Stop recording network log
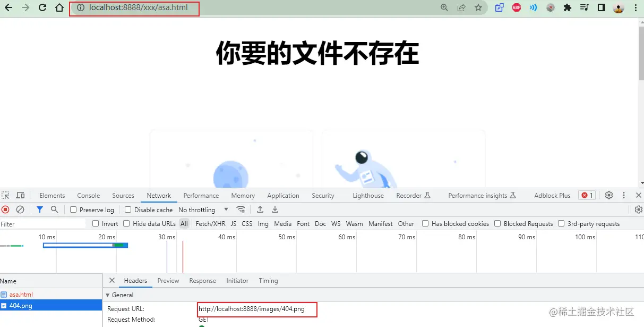The width and height of the screenshot is (644, 327). click(x=5, y=209)
